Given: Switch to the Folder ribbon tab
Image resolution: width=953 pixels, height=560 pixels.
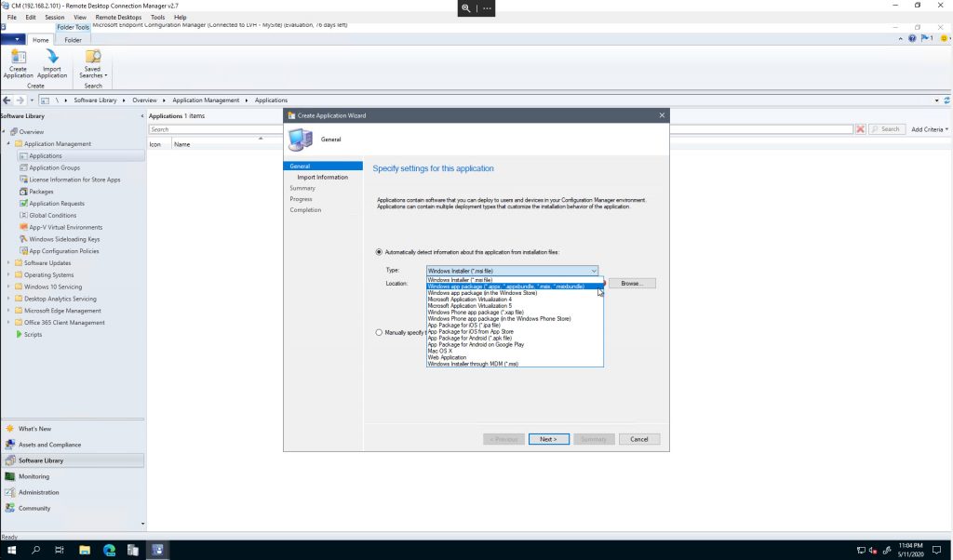Looking at the screenshot, I should [73, 40].
